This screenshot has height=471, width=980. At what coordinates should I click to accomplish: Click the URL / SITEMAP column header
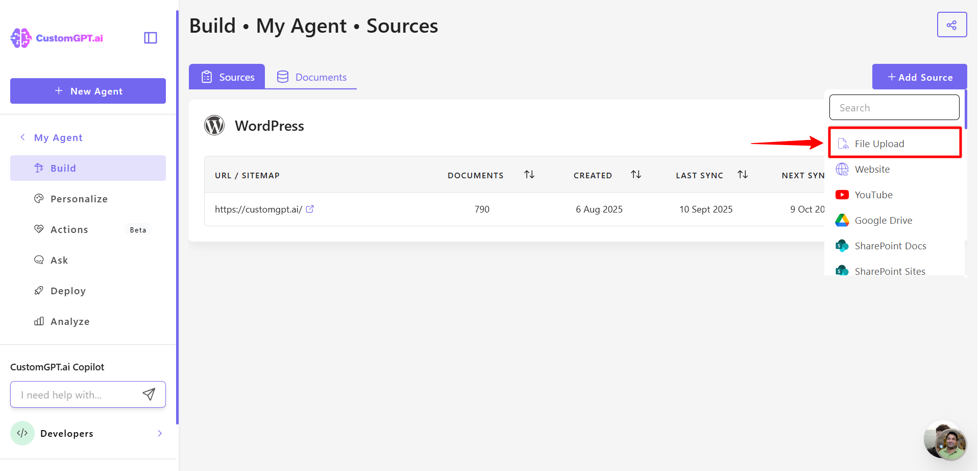point(247,175)
